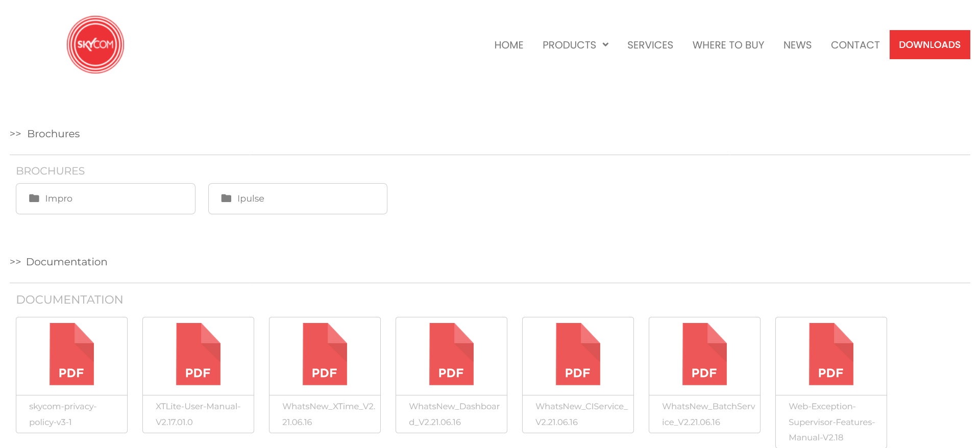Go to the Home page
Image resolution: width=980 pixels, height=448 pixels.
508,45
